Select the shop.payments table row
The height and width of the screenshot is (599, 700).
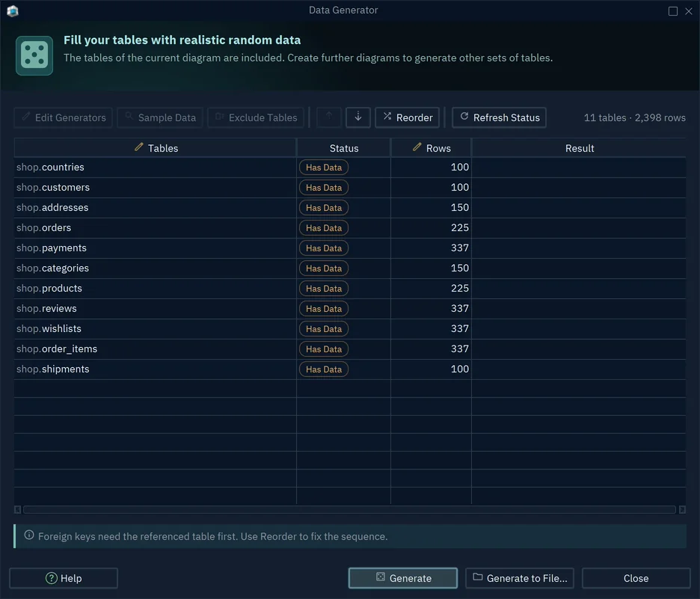pyautogui.click(x=349, y=248)
